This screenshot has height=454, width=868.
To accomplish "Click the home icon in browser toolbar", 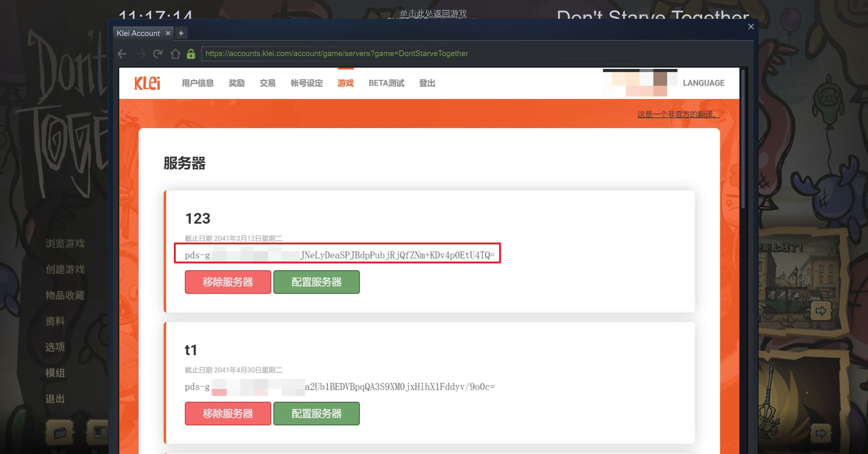I will 175,54.
